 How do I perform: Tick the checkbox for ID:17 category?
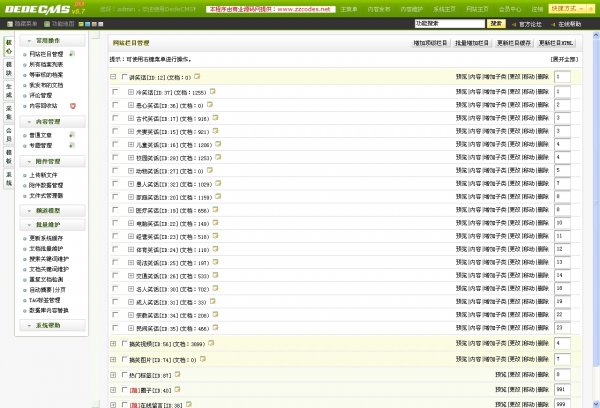pos(115,118)
